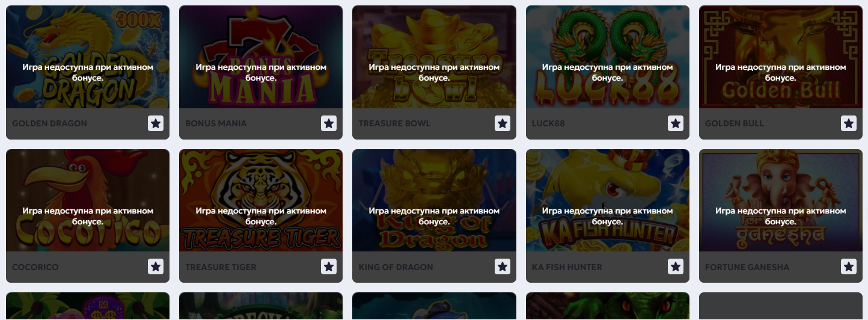Click King of Dragon favorite star

[503, 266]
